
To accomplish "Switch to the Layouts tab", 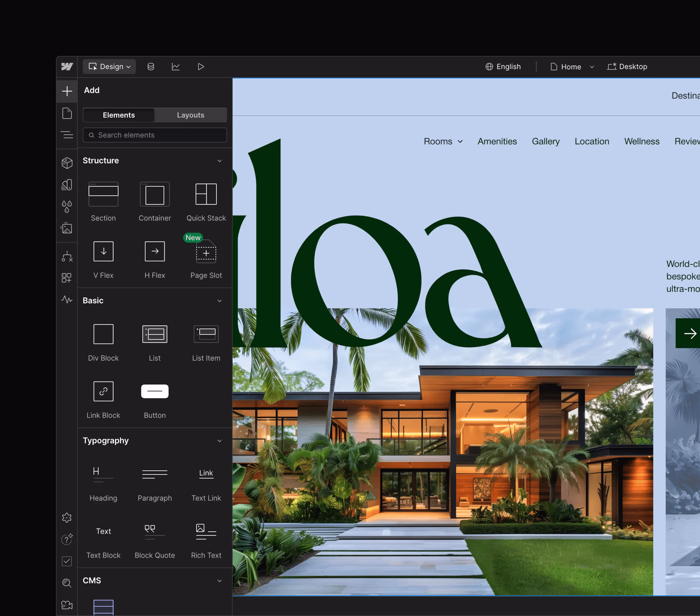I will click(190, 115).
